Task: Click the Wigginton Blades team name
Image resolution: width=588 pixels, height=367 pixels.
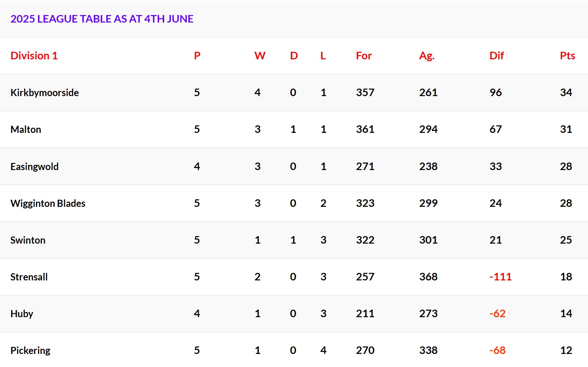Action: point(48,203)
